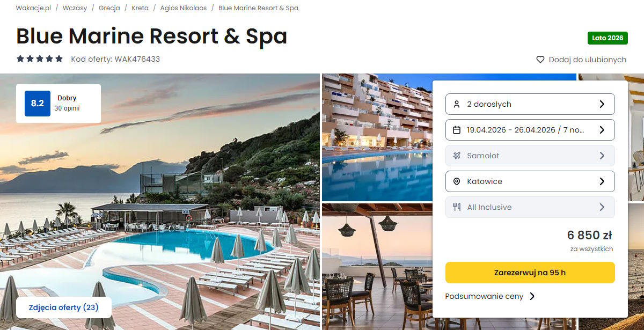The height and width of the screenshot is (330, 644).
Task: Click the location pin icon beside Katowice
Action: (457, 181)
